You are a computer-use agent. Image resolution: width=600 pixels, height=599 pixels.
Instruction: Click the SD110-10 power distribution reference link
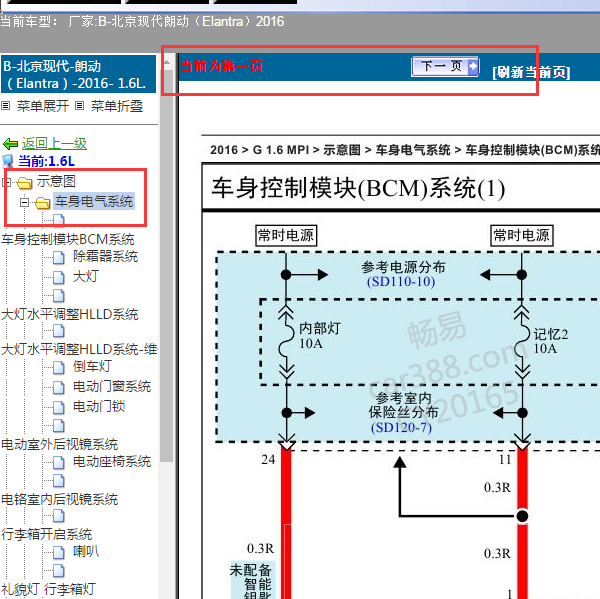[401, 282]
